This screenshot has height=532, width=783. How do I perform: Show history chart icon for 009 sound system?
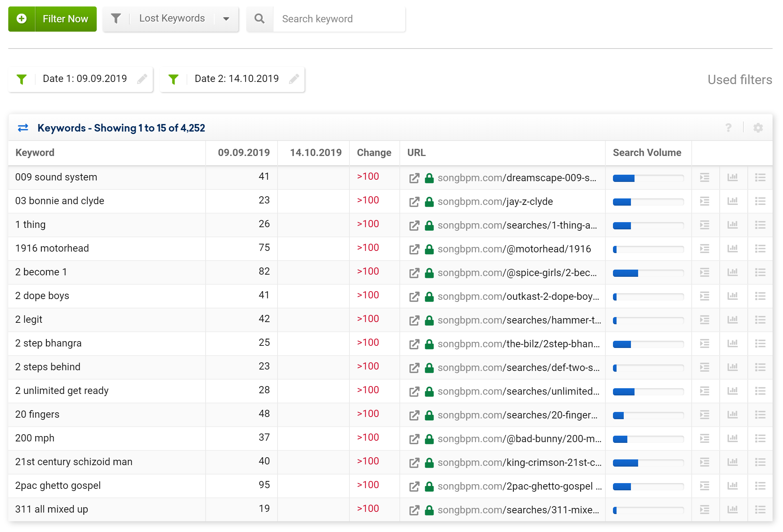click(732, 177)
